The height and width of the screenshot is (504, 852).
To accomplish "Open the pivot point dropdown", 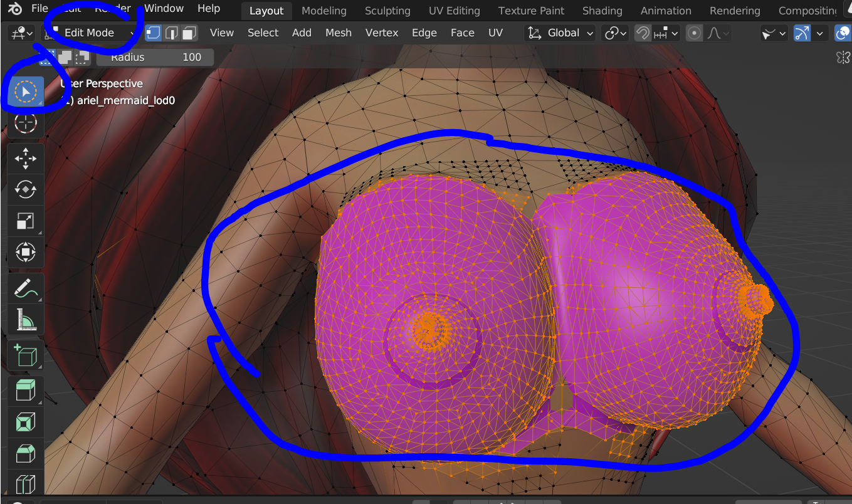I will pos(615,33).
